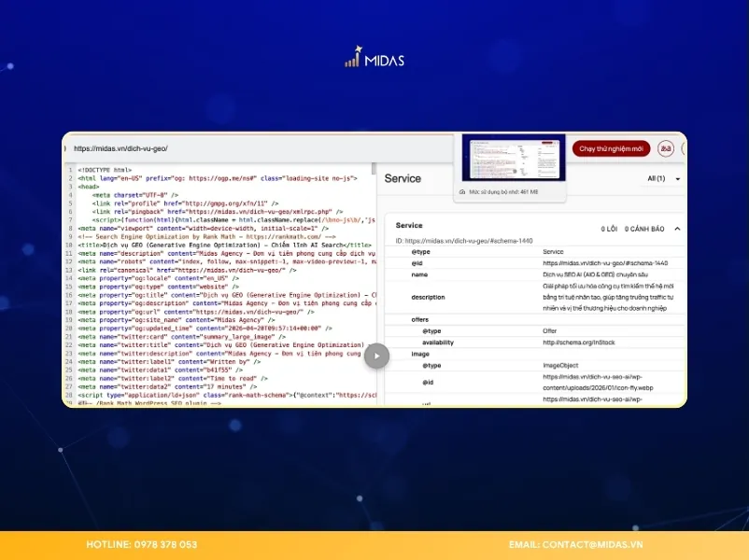Click the 'offers' property row
Screen dimensions: 749x560
(x=421, y=319)
